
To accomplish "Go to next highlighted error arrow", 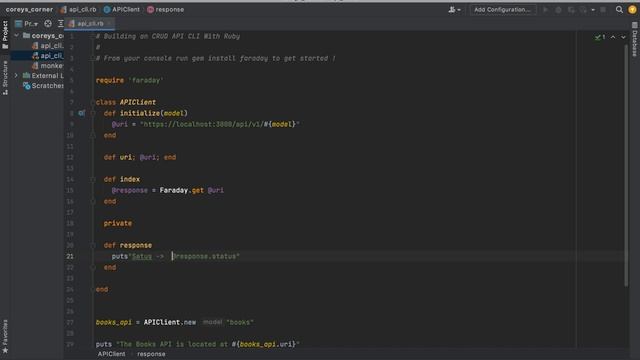I will click(x=623, y=37).
